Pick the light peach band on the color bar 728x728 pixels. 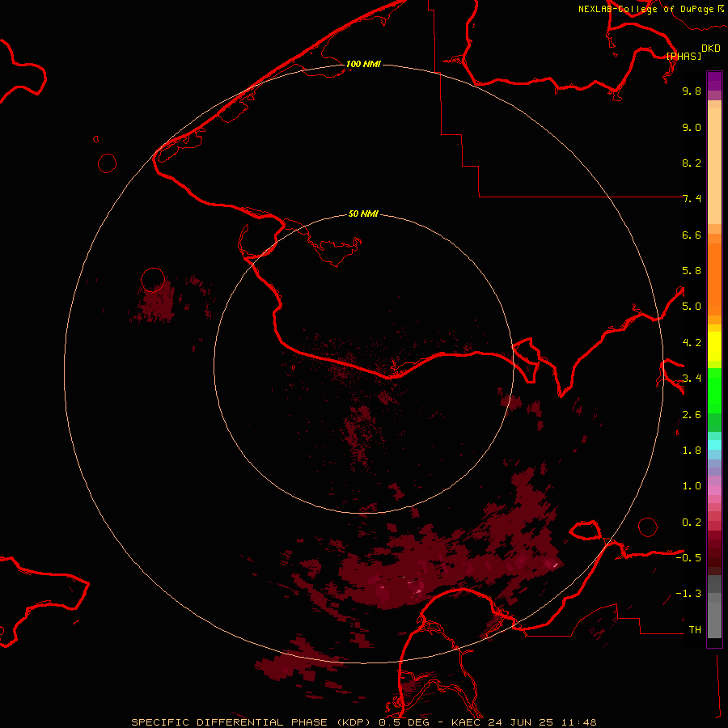click(x=714, y=166)
